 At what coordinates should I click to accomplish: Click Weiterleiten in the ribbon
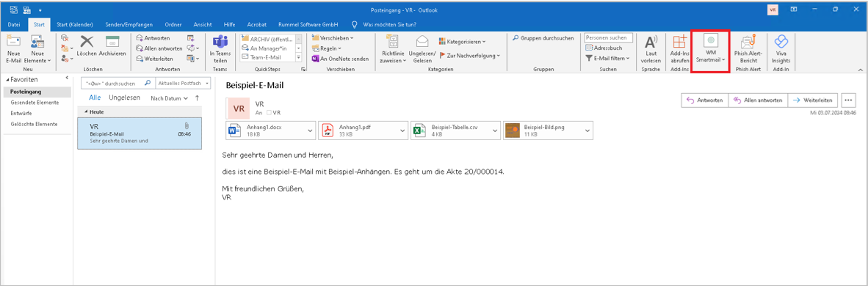154,59
